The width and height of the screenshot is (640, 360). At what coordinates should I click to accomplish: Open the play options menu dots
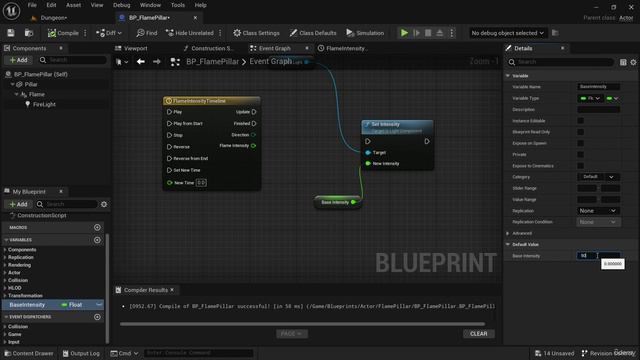pyautogui.click(x=451, y=33)
